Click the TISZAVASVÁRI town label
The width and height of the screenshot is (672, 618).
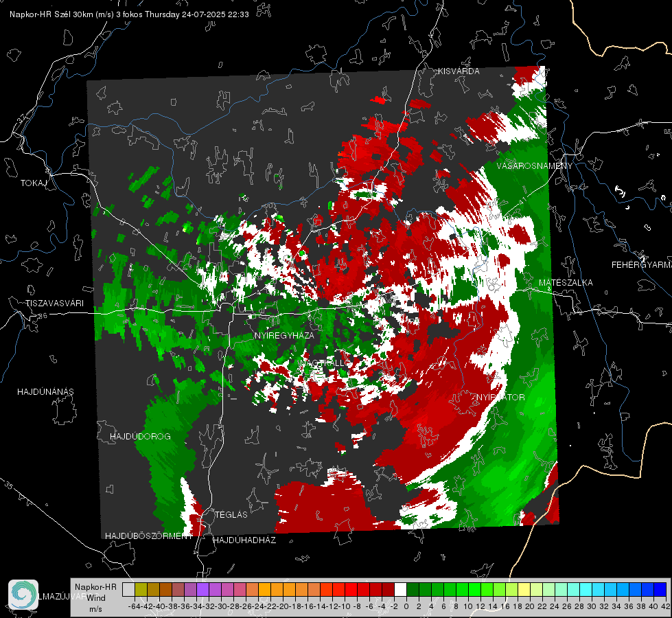[54, 304]
